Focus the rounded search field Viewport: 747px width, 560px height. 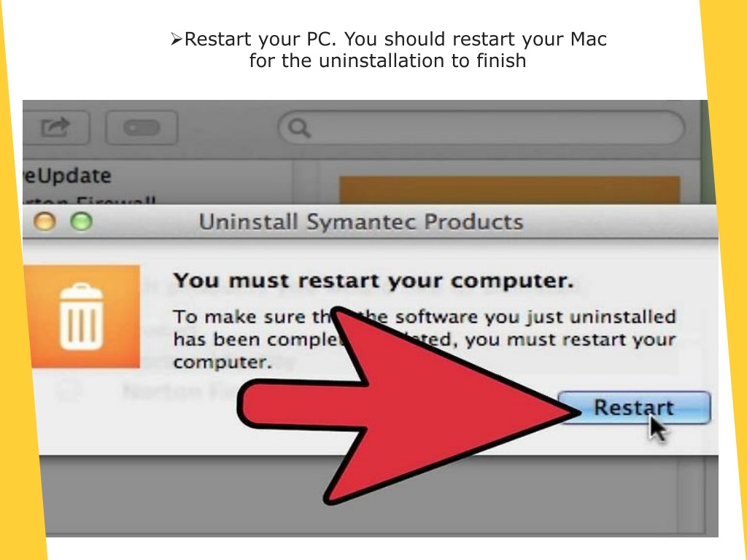pos(481,128)
